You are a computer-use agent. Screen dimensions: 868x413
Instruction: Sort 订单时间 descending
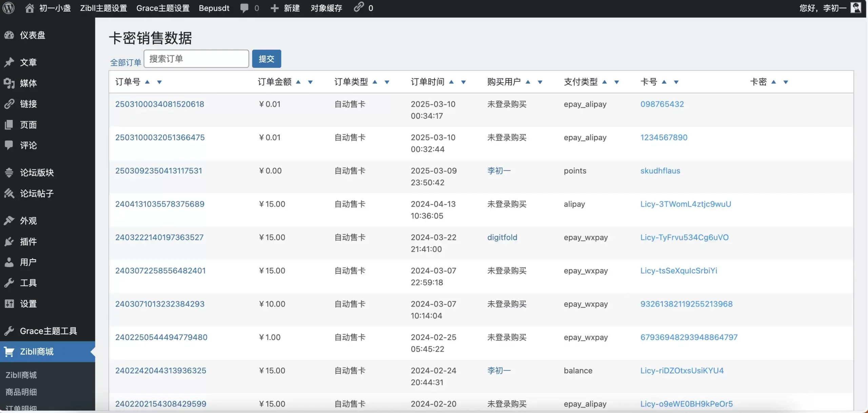463,82
